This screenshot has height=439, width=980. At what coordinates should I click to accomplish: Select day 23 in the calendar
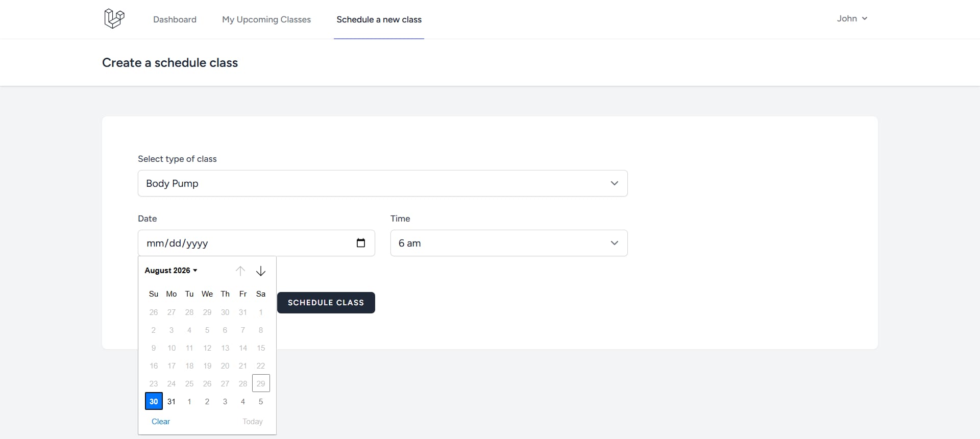coord(154,383)
